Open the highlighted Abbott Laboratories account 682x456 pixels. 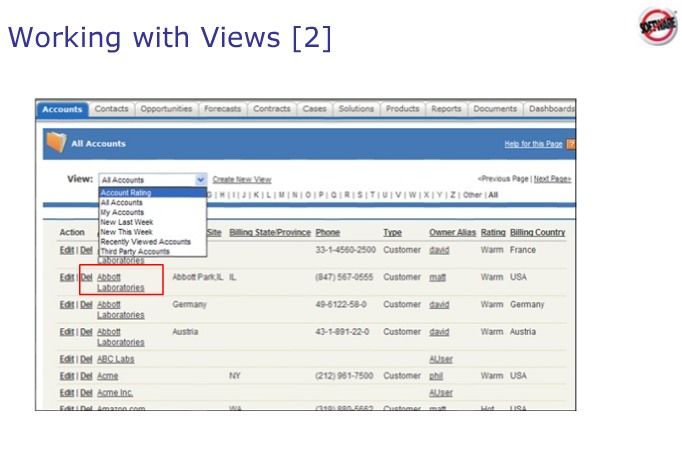pos(120,282)
